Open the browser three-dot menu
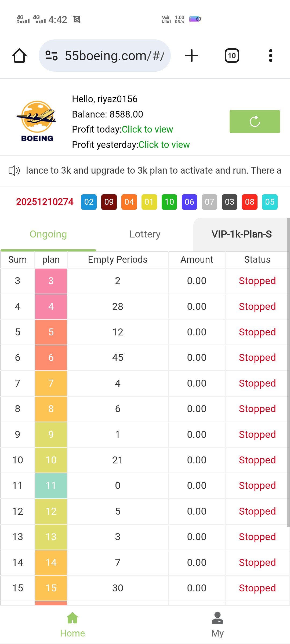Viewport: 290px width, 644px height. pos(270,56)
